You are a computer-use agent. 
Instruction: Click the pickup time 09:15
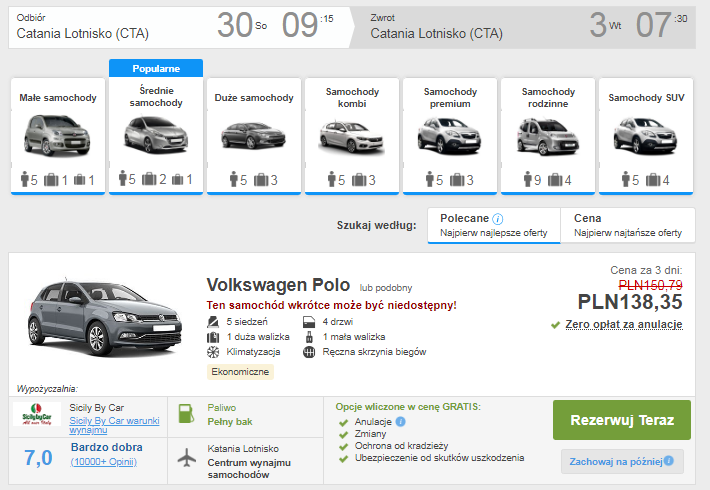(x=308, y=25)
